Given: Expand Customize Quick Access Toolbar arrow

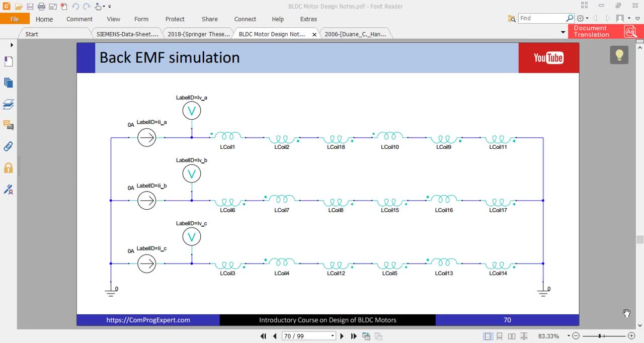Looking at the screenshot, I should click(110, 7).
